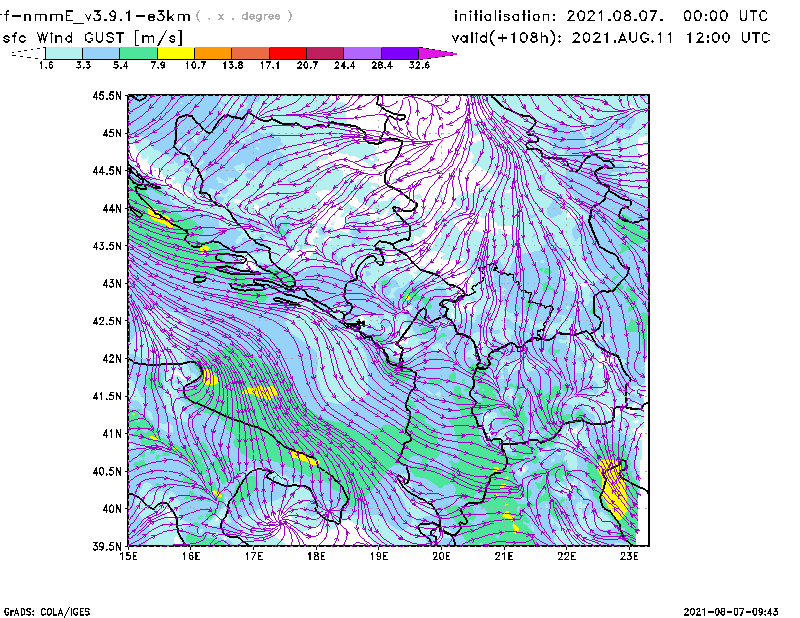Viewport: 800px width, 618px height.
Task: Click the '41N' latitude label
Action: pos(112,434)
